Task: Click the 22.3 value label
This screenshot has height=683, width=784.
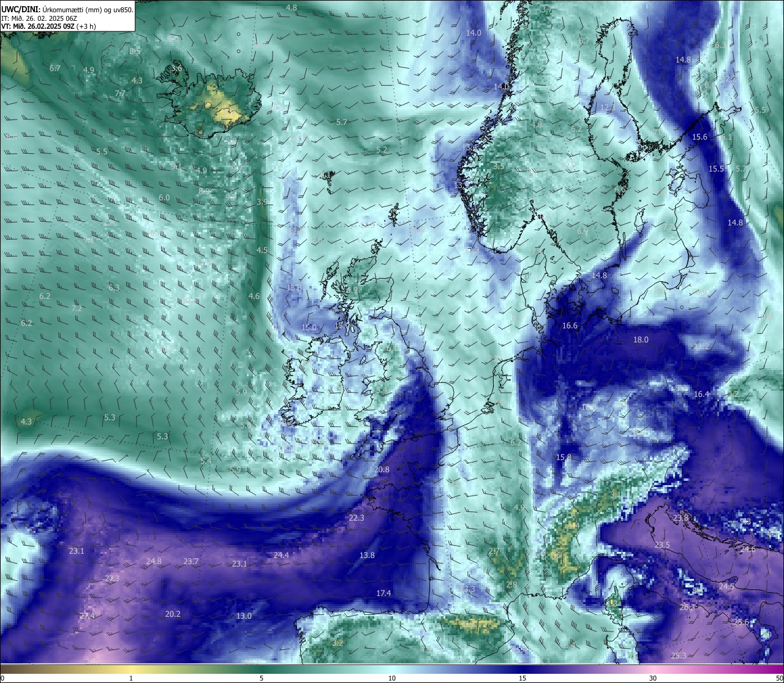Action: pyautogui.click(x=356, y=518)
